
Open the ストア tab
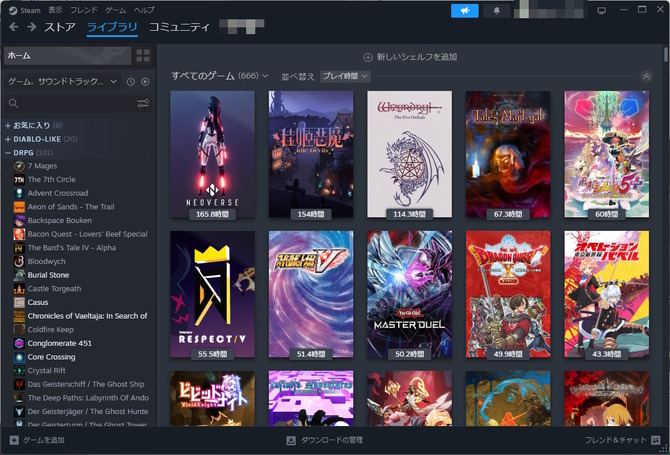pos(60,27)
